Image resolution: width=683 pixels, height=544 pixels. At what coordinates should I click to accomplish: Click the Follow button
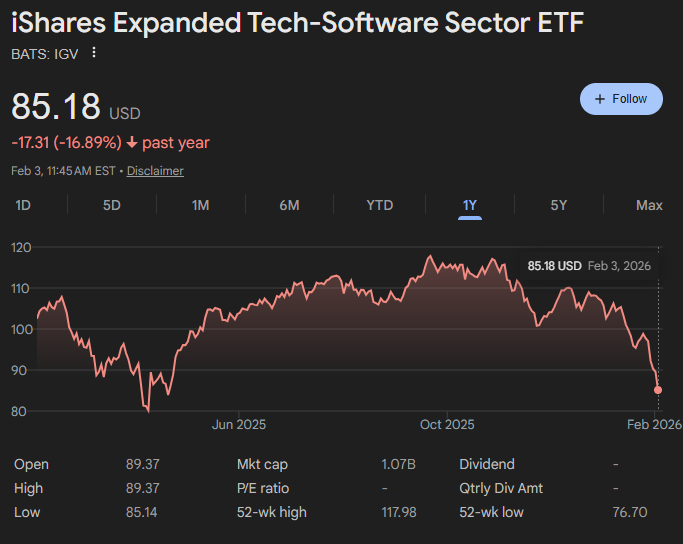pos(621,99)
